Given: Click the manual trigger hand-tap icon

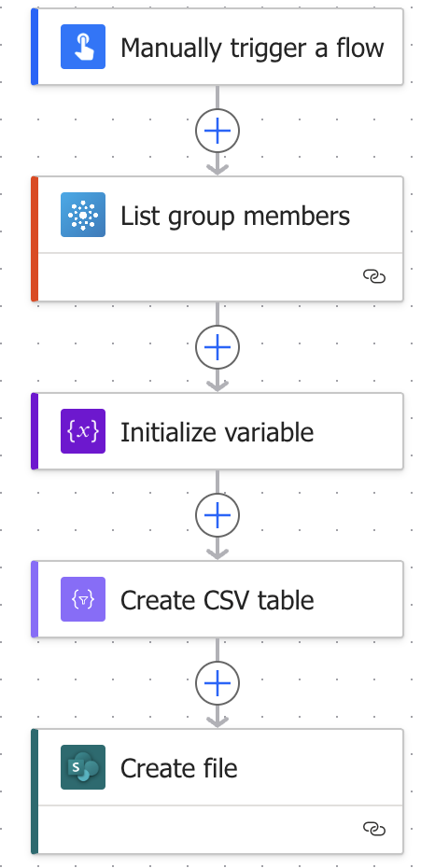Looking at the screenshot, I should [83, 47].
